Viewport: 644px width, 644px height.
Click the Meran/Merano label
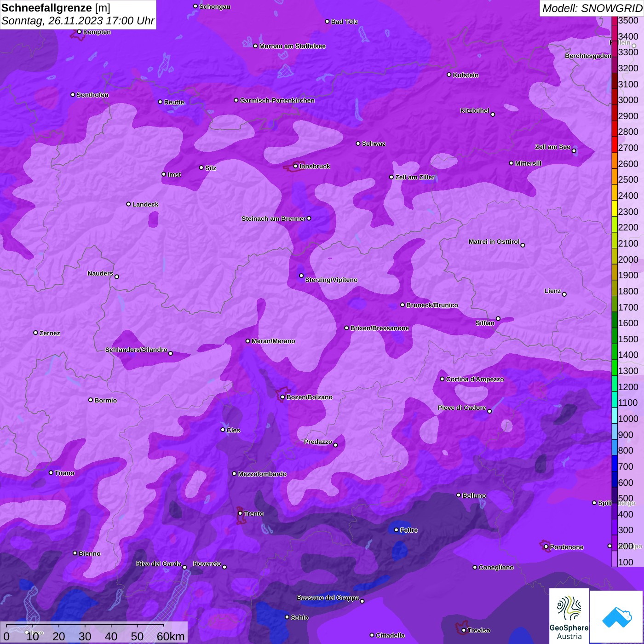coord(273,341)
